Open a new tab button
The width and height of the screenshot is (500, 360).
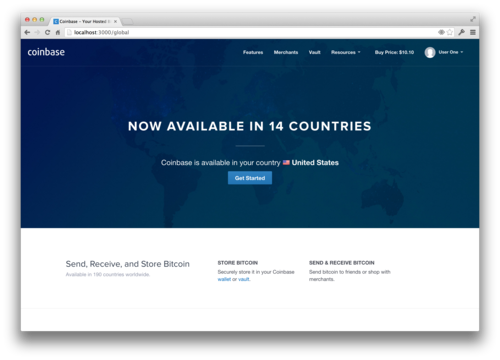coord(127,22)
